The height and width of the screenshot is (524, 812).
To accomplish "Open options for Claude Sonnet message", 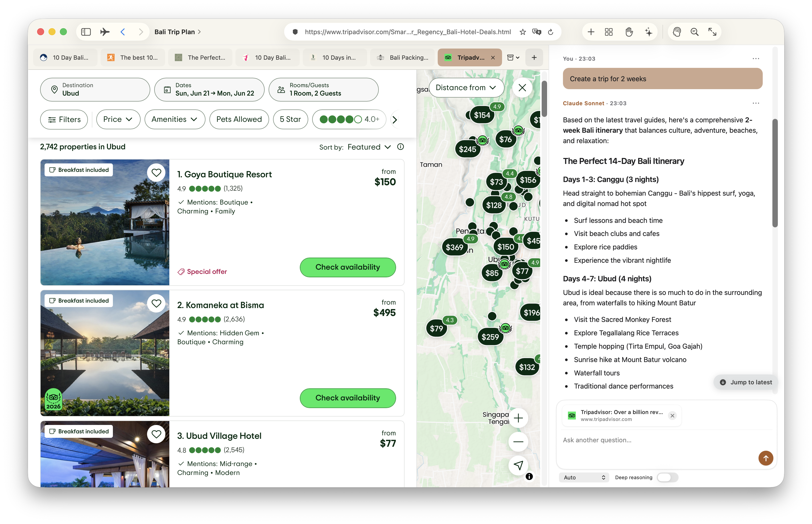I will pos(756,103).
